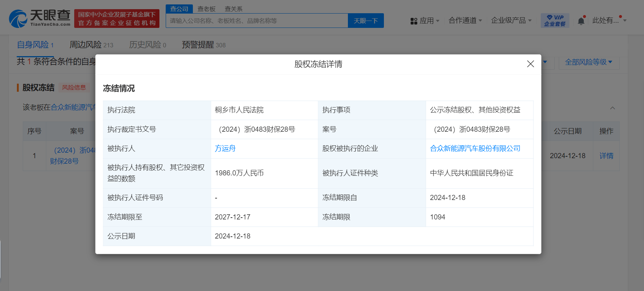The height and width of the screenshot is (291, 644).
Task: Click the 操作 column header
Action: tap(607, 131)
